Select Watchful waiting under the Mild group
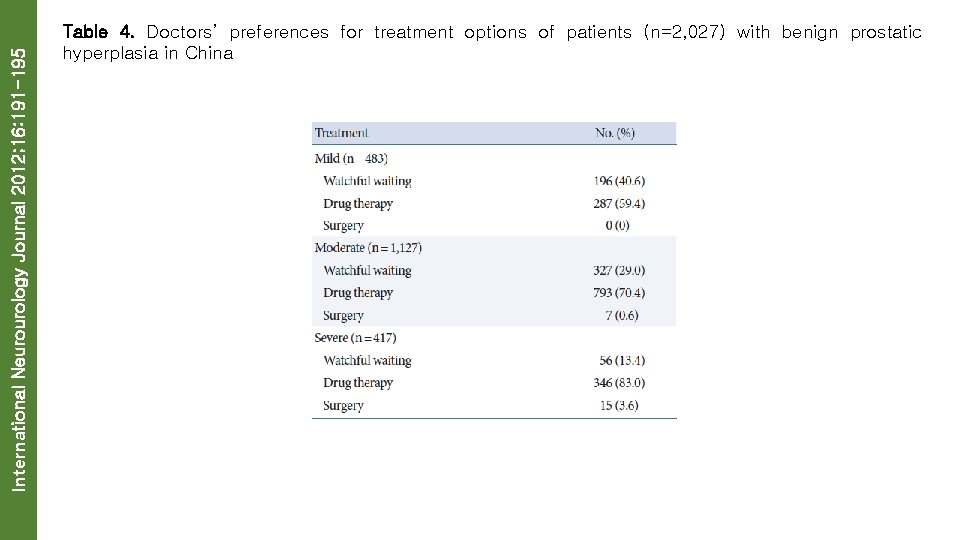 tap(367, 181)
